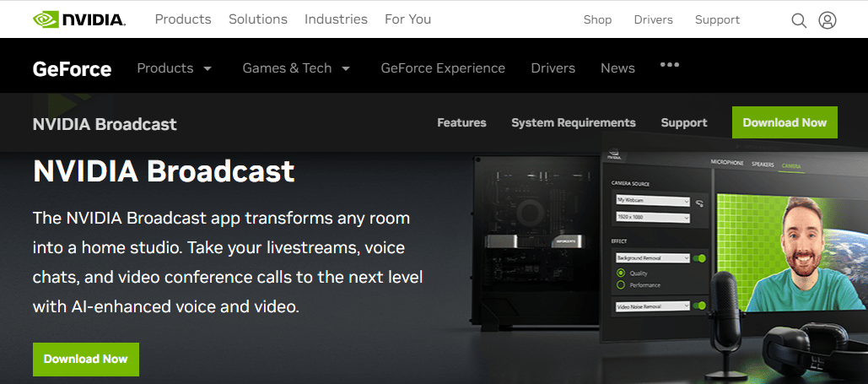Click the icon beside My Webcam dropdown
The width and height of the screenshot is (868, 384).
coord(700,203)
